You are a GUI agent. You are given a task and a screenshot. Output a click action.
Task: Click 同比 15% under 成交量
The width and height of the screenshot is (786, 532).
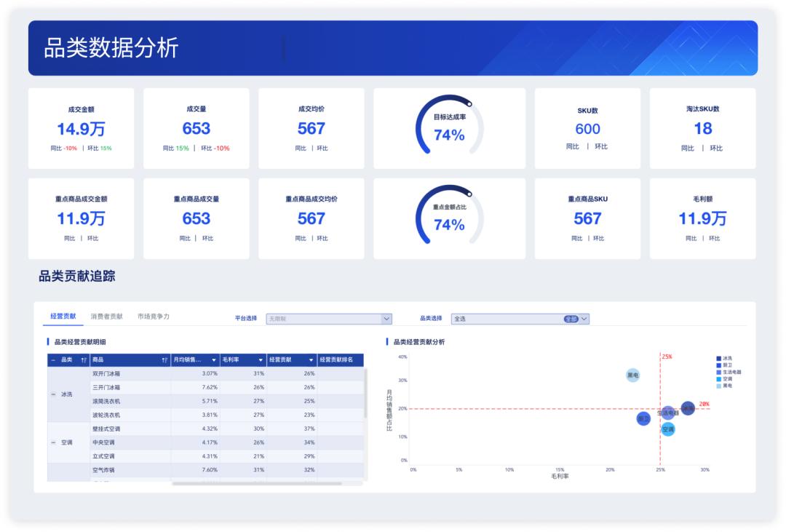point(176,148)
